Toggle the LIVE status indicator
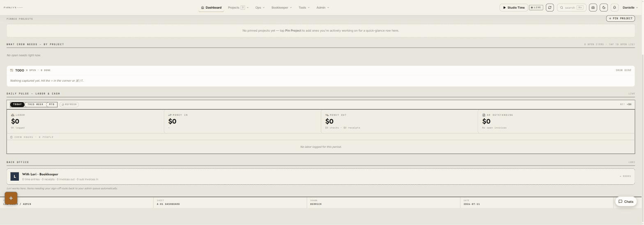Screen dimensions: 644x225 pos(536,7)
